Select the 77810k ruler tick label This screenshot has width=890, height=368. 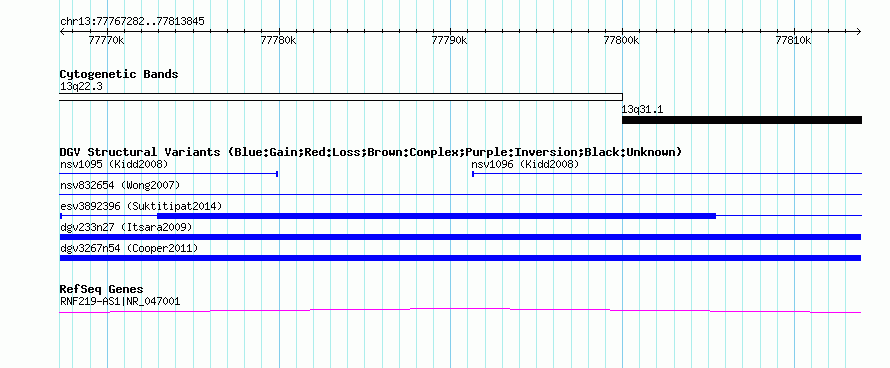(x=794, y=40)
